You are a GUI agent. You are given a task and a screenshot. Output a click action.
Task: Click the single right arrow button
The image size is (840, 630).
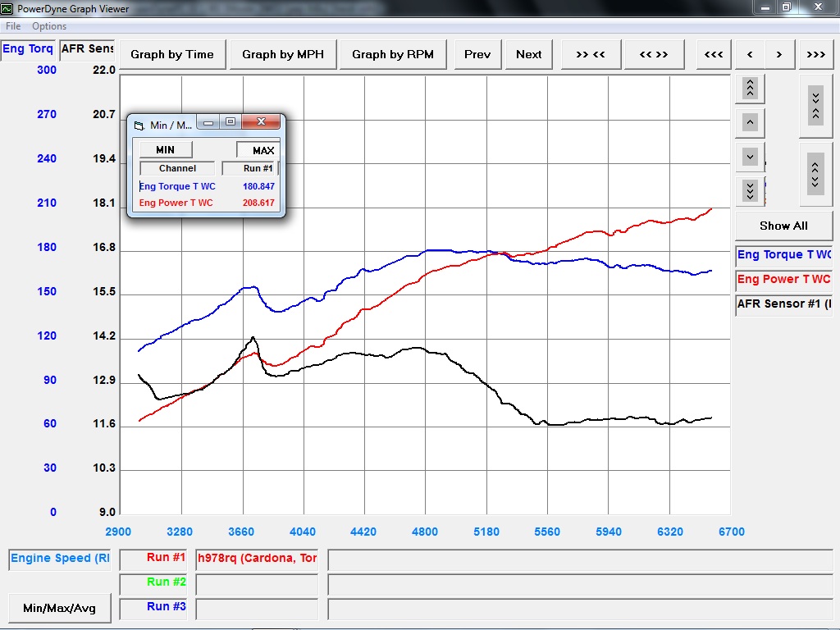click(779, 54)
